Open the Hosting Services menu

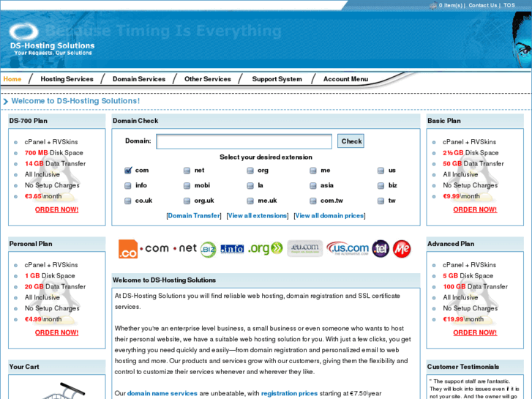coord(67,79)
